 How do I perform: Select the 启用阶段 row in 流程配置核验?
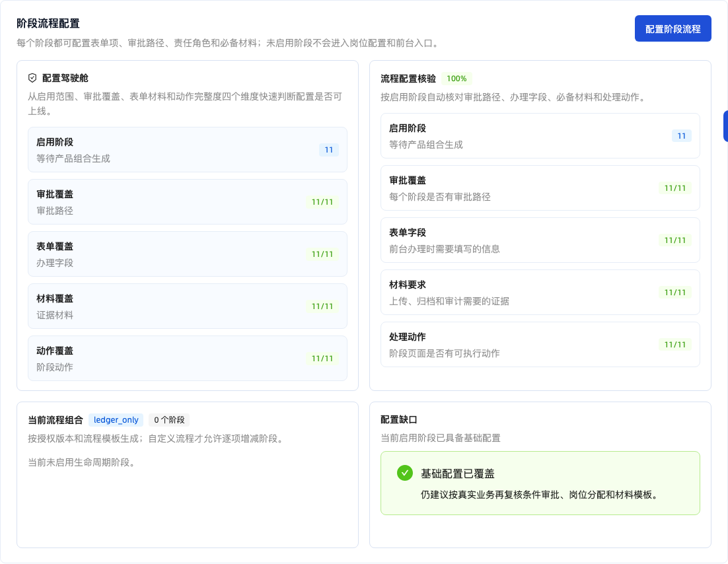[x=540, y=136]
